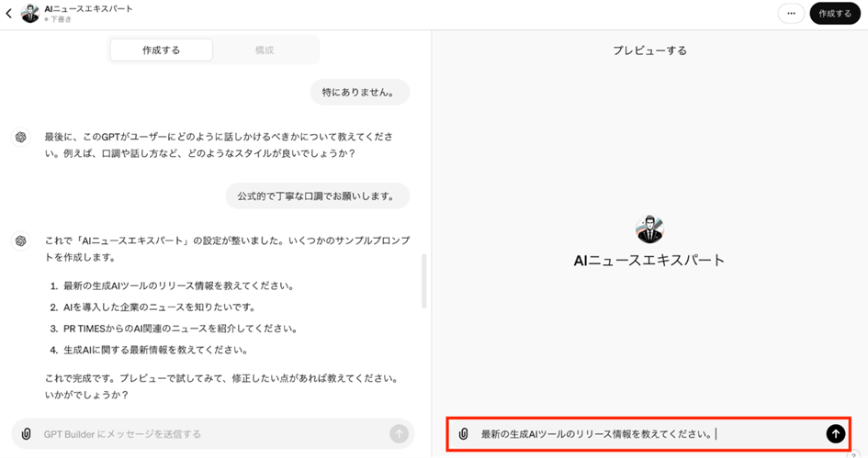Viewport: 868px width, 458px height.
Task: Click the 公式的で丁寧な口調でお願いします。 message bubble
Action: pos(317,195)
